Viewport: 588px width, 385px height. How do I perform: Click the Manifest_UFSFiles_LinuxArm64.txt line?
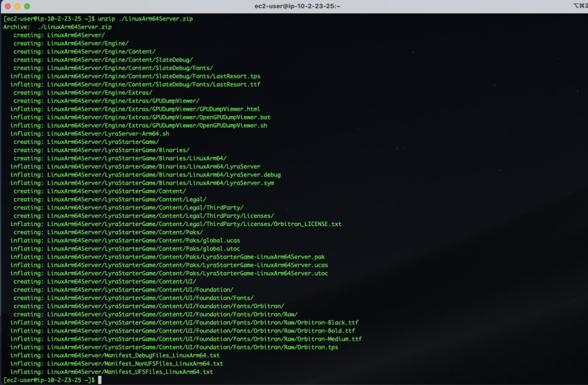[x=111, y=372]
